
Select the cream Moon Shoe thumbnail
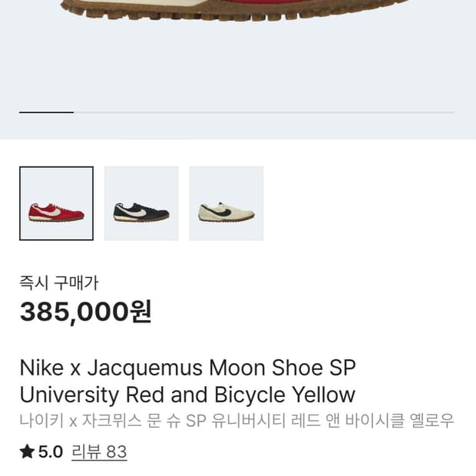[226, 203]
